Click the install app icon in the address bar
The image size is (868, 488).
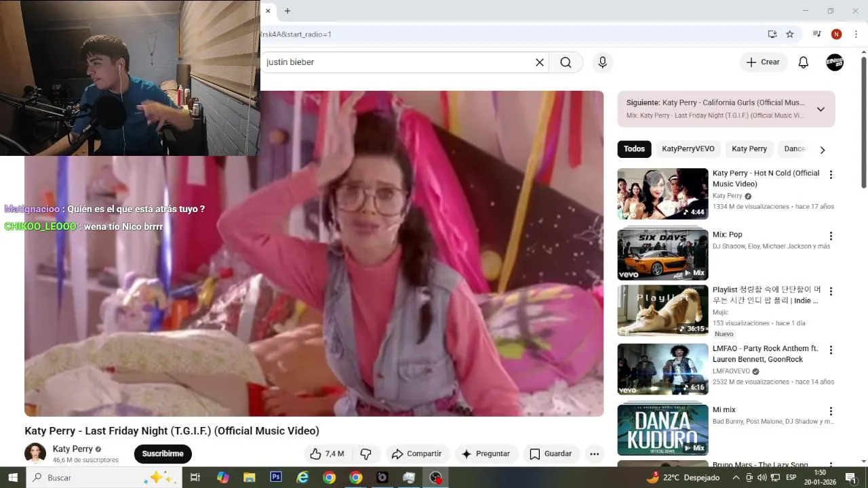point(772,34)
